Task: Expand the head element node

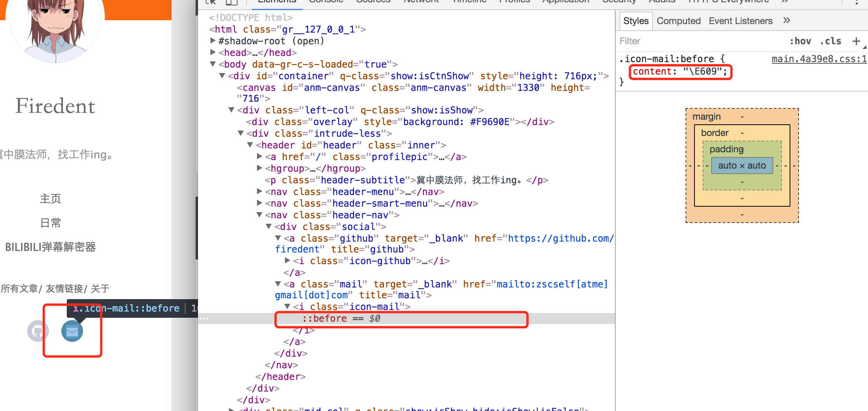Action: (213, 52)
